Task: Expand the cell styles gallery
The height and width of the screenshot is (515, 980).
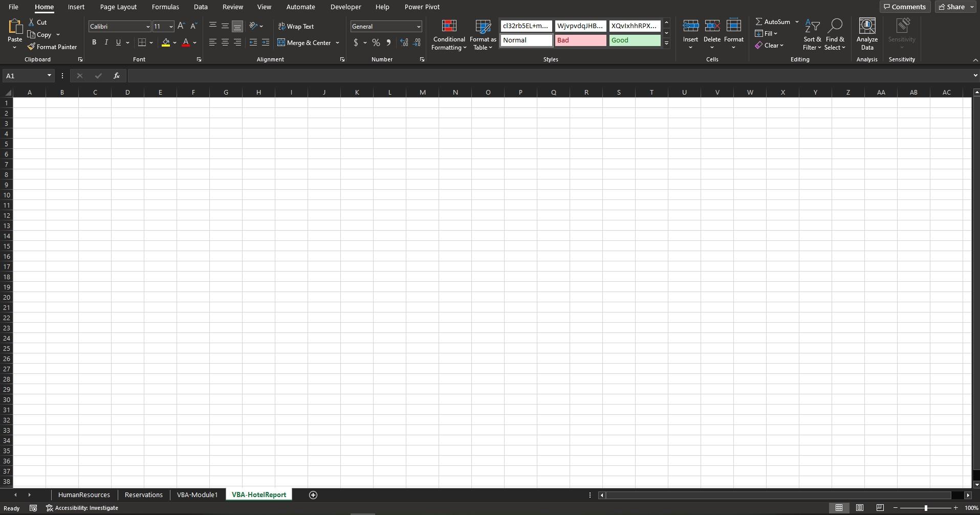Action: [666, 43]
